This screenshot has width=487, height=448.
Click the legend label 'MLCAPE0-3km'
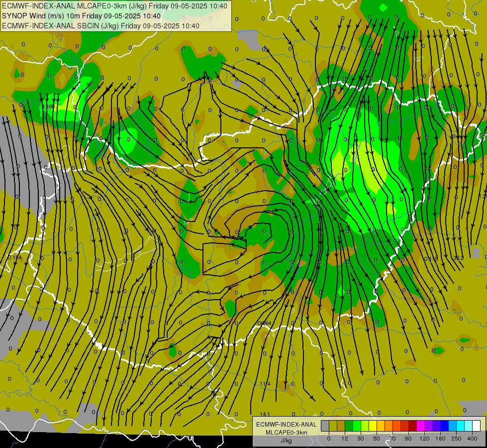tap(287, 433)
